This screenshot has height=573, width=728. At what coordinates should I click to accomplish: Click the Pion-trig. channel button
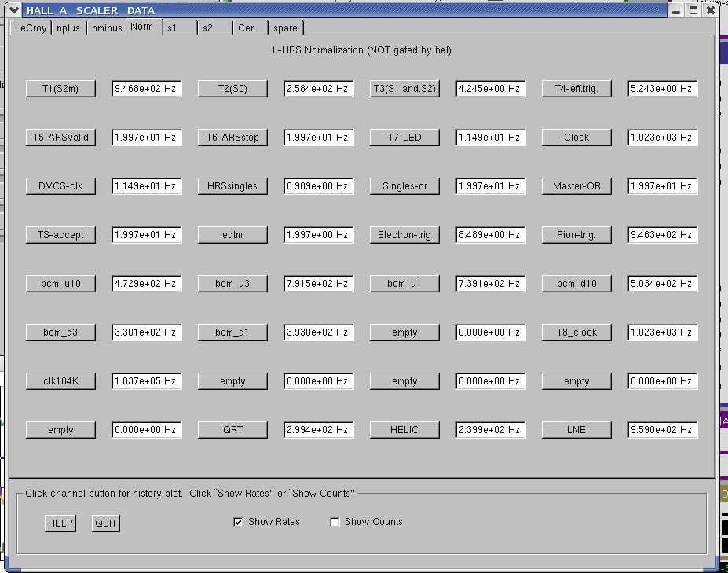click(x=576, y=235)
